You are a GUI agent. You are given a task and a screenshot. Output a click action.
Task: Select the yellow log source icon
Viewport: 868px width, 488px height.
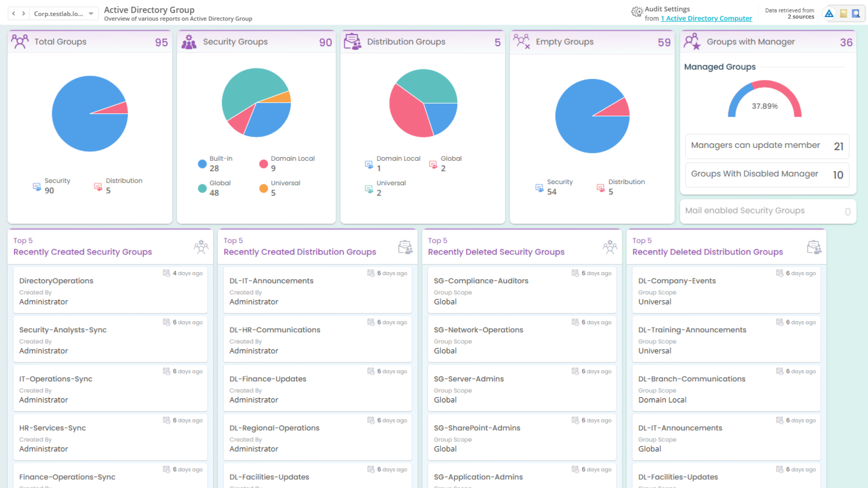[x=843, y=14]
